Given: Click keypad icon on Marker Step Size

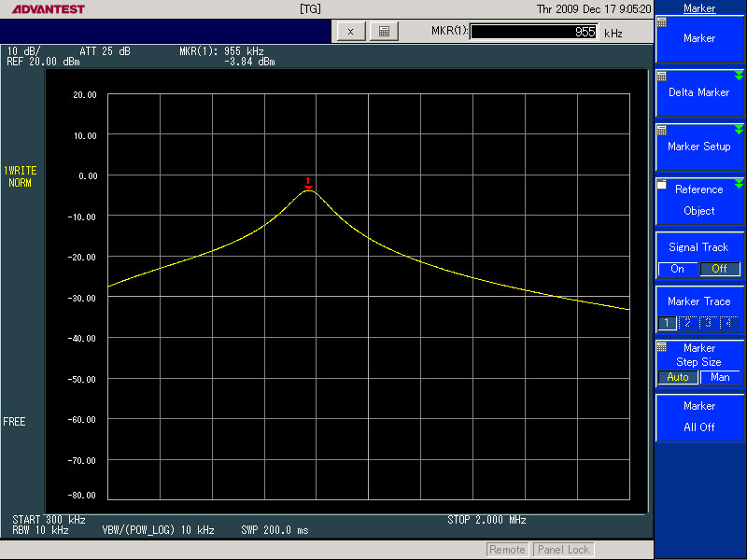Looking at the screenshot, I should pos(662,346).
